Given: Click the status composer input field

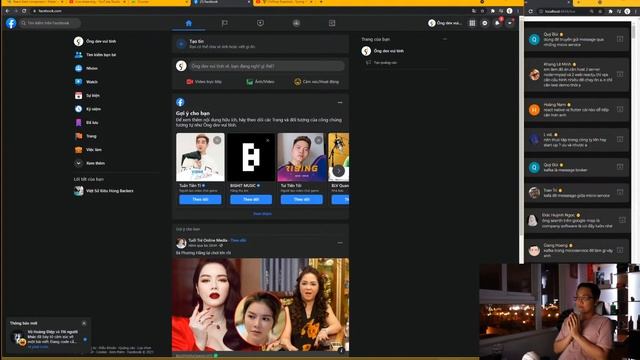Looking at the screenshot, I should coord(266,66).
